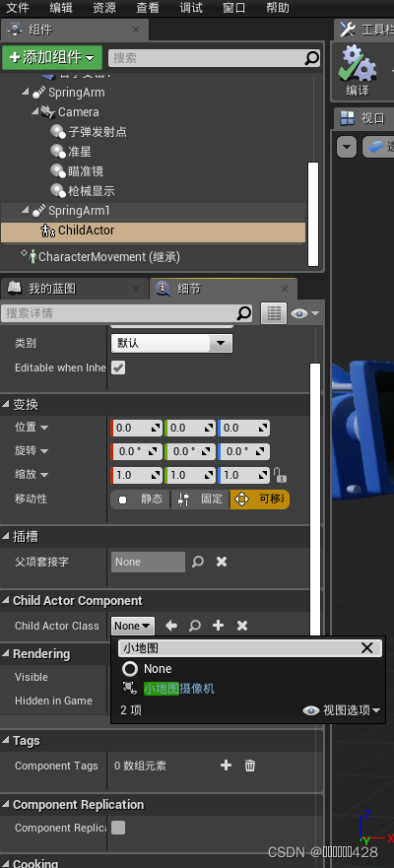Screen dimensions: 394x868
Task: Browse to Child Actor Class asset in content browser
Action: (195, 626)
